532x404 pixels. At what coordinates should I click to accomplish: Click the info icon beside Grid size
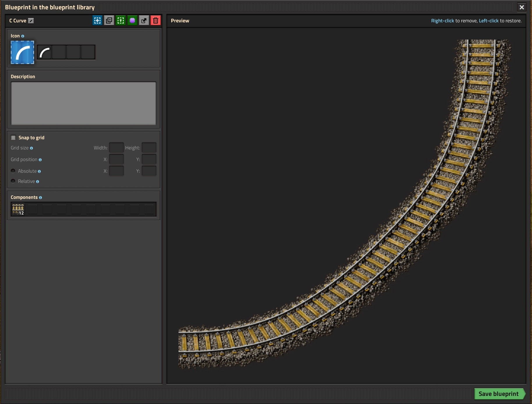pos(31,148)
